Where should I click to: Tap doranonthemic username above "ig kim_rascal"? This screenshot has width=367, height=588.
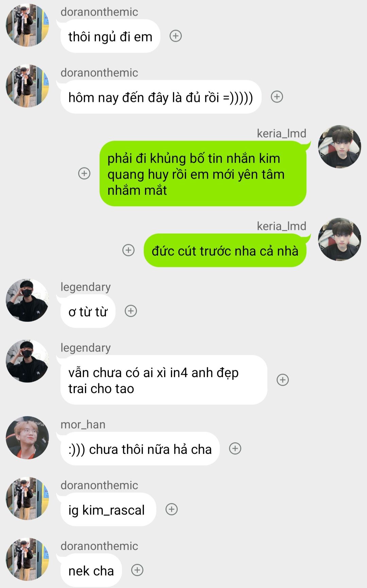99,485
